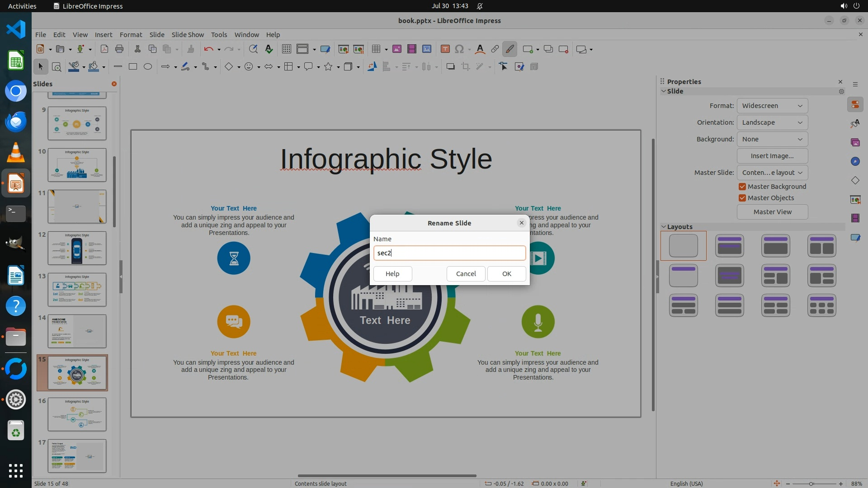Select the Ellipse drawing tool
Screen dimensions: 868x488
pyautogui.click(x=148, y=67)
